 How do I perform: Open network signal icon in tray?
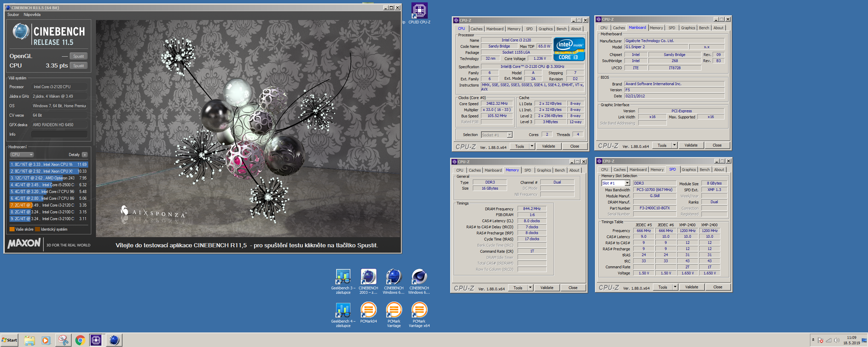coord(829,340)
